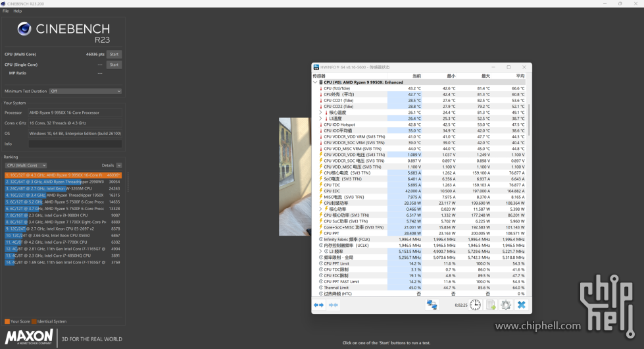This screenshot has height=349, width=644.
Task: Click the expand-all arrows icon in HWiNFO
Action: coord(319,305)
